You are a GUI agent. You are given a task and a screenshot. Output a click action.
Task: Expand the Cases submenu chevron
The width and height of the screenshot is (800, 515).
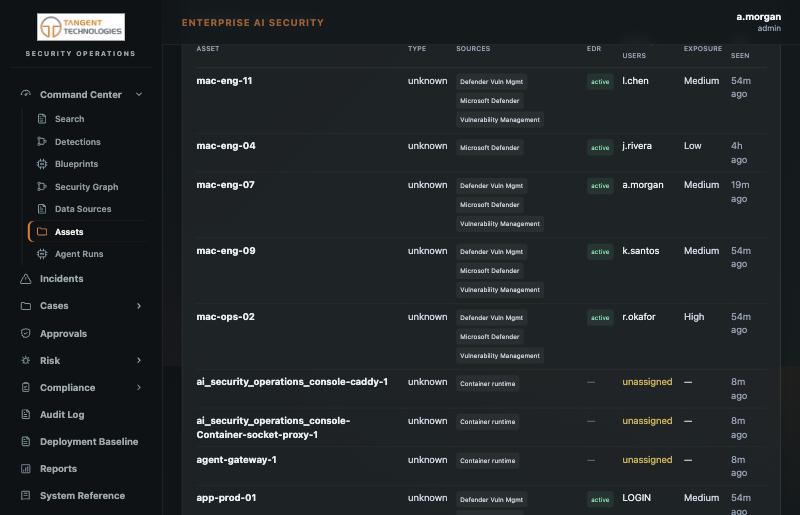[x=139, y=306]
